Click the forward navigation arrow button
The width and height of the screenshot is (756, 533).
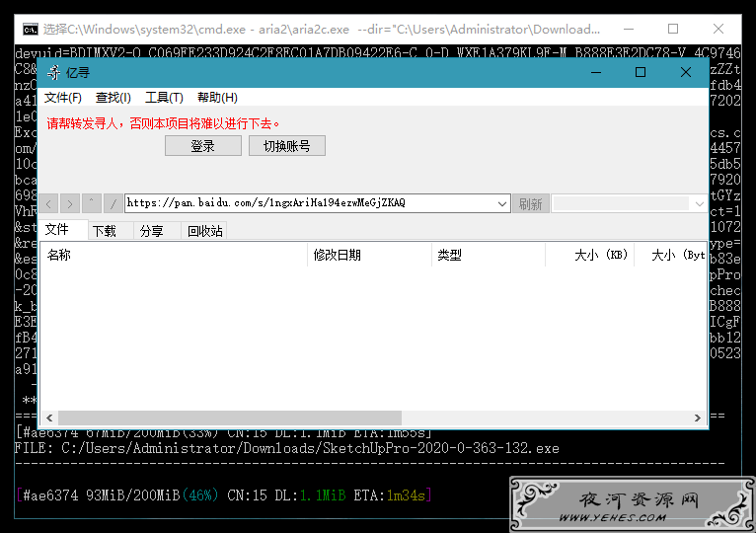pos(70,204)
